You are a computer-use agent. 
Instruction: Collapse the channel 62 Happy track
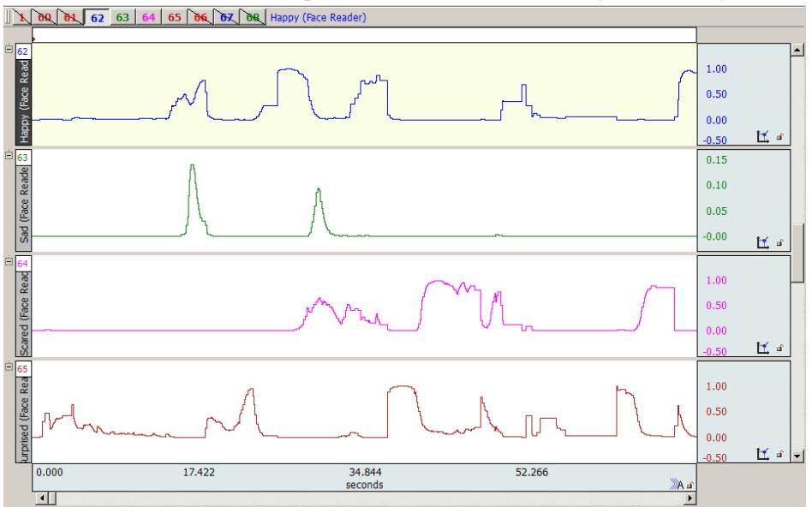[9, 50]
